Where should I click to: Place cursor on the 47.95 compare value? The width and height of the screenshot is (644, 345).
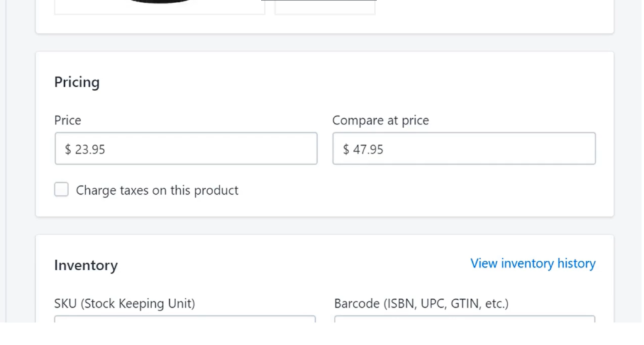pyautogui.click(x=368, y=150)
